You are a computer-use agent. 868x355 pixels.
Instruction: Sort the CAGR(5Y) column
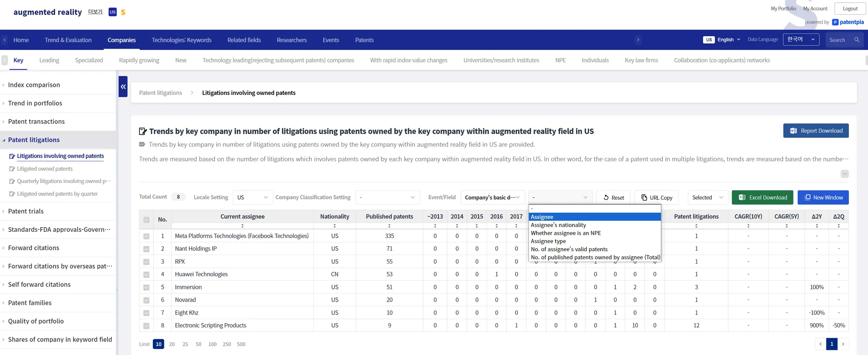786,226
